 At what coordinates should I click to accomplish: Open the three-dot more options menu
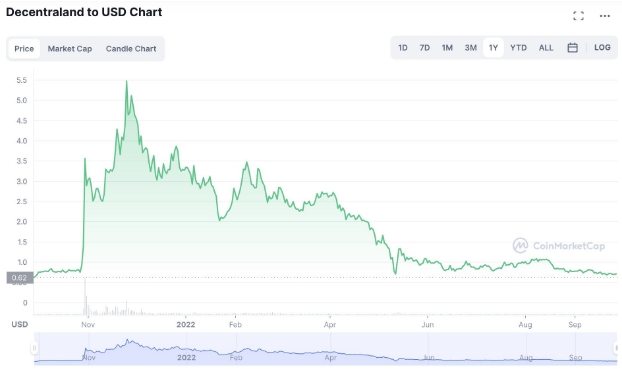pyautogui.click(x=605, y=16)
